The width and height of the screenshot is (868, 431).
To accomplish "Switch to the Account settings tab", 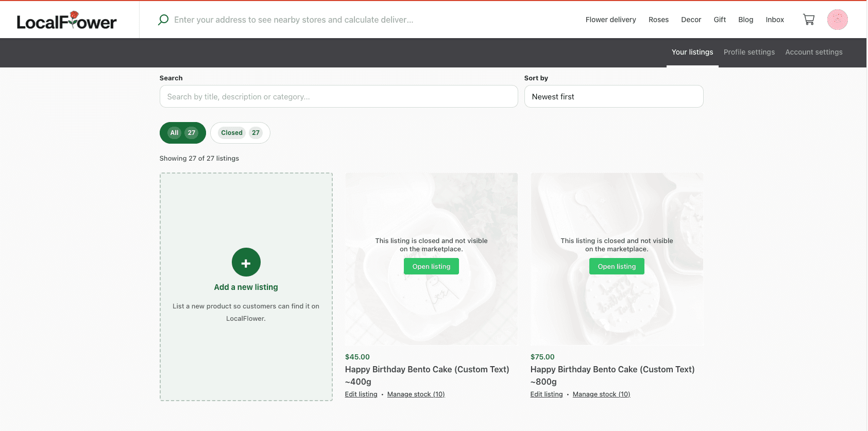I will [x=814, y=52].
